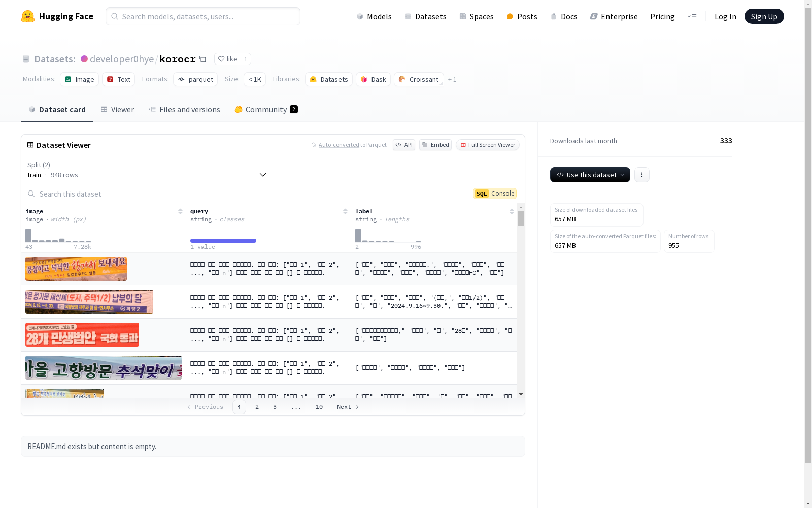Go to page 3 of rows
Screen dimensions: 812x508
275,407
